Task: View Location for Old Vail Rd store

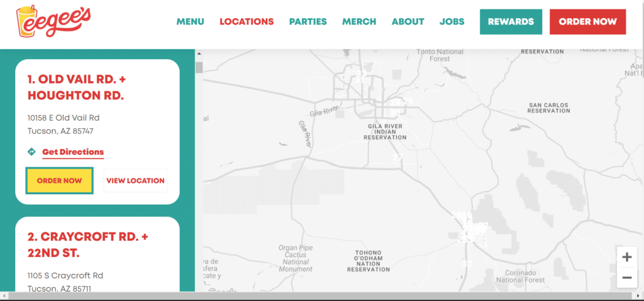Action: tap(135, 181)
